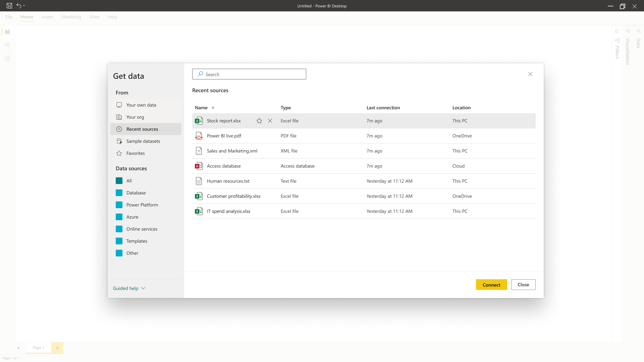
Task: Switch to Table view icon in sidebar
Action: [7, 45]
